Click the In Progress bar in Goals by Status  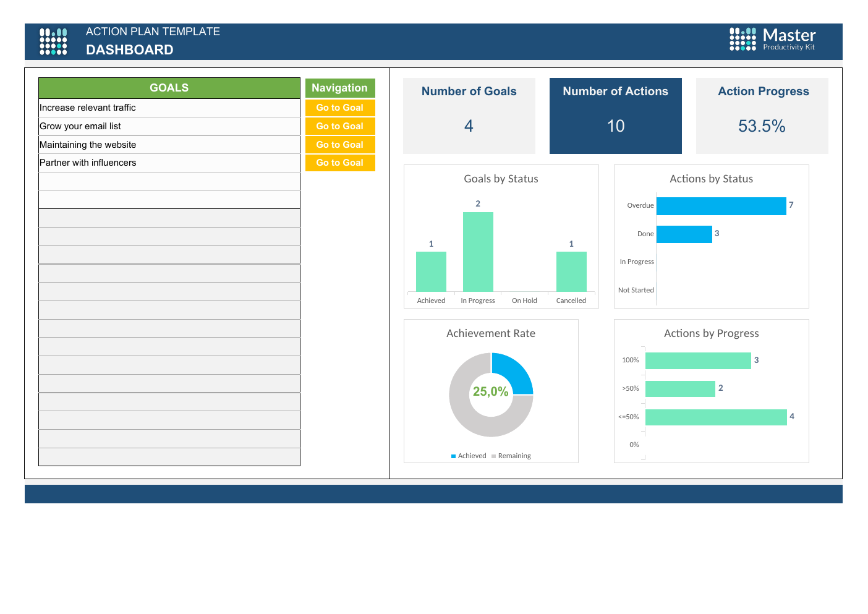coord(478,252)
